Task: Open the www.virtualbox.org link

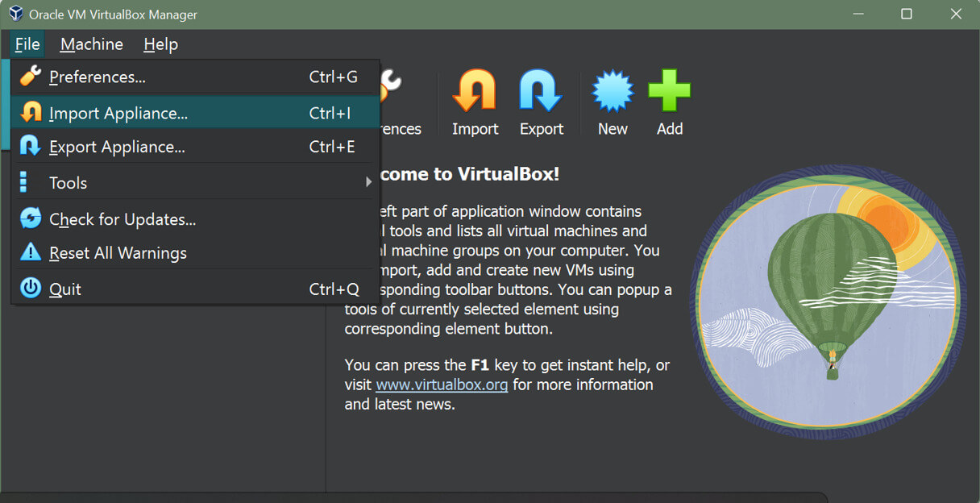Action: [442, 385]
